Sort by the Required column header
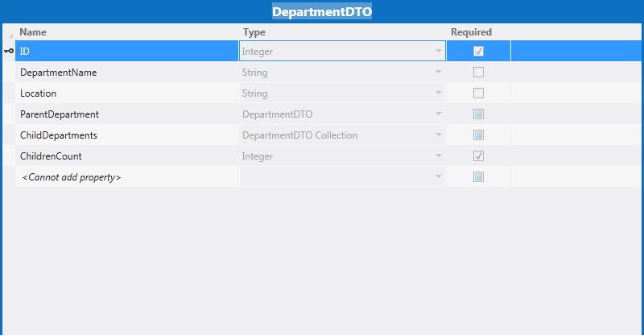Screen dimensions: 644x336 point(471,32)
